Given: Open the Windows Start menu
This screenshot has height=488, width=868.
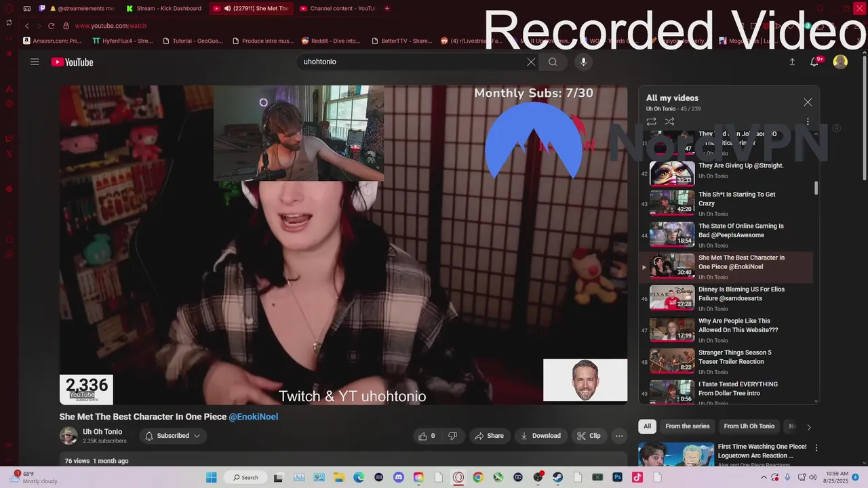Looking at the screenshot, I should 210,477.
